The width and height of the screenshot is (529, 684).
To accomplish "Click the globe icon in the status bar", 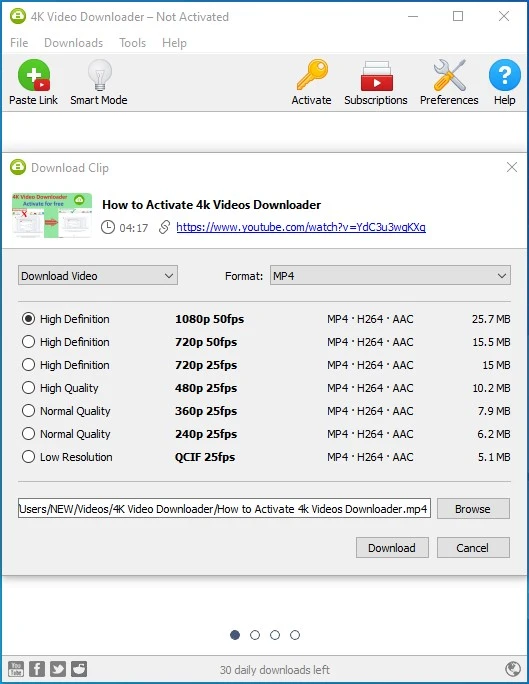I will tap(512, 668).
